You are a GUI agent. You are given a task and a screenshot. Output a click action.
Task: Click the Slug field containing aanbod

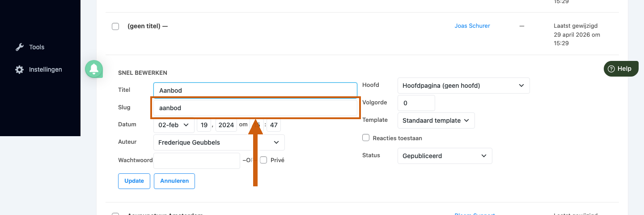pyautogui.click(x=255, y=108)
